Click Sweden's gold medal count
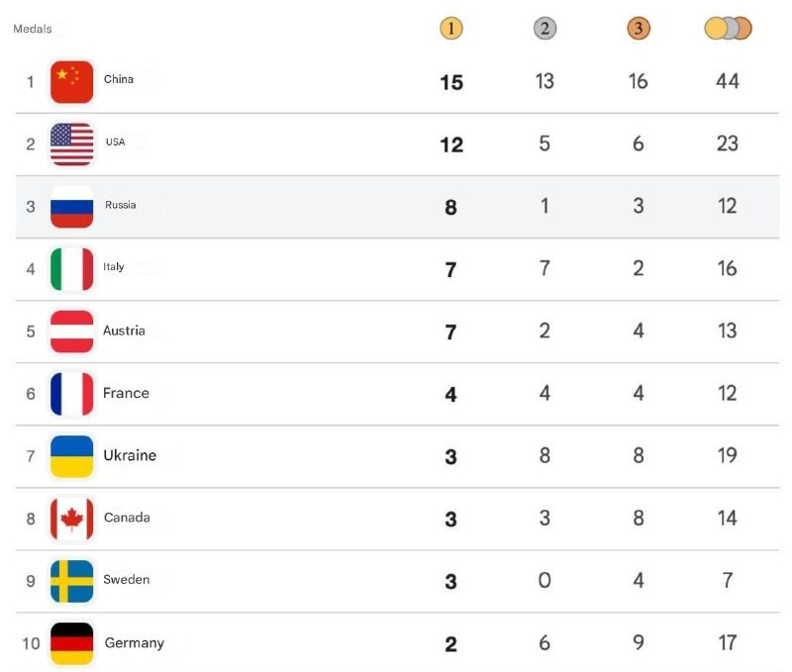Viewport: 792px width, 672px height. point(450,581)
